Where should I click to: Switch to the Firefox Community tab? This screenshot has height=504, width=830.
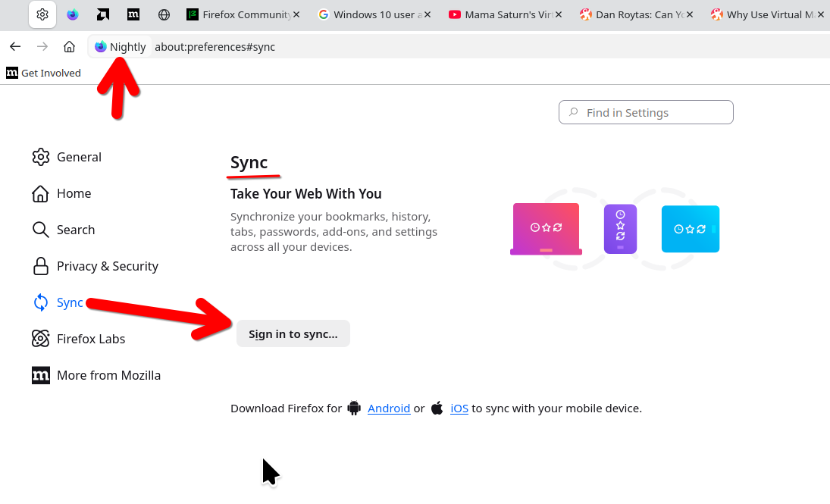240,14
